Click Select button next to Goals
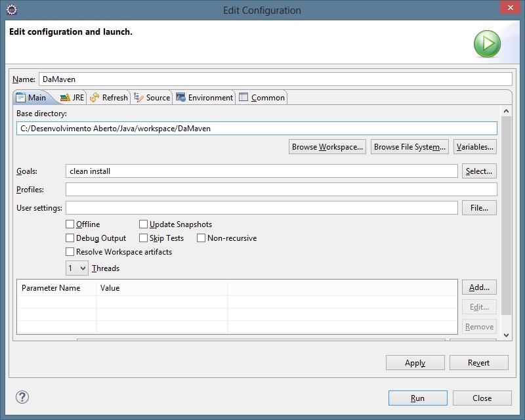 click(478, 171)
